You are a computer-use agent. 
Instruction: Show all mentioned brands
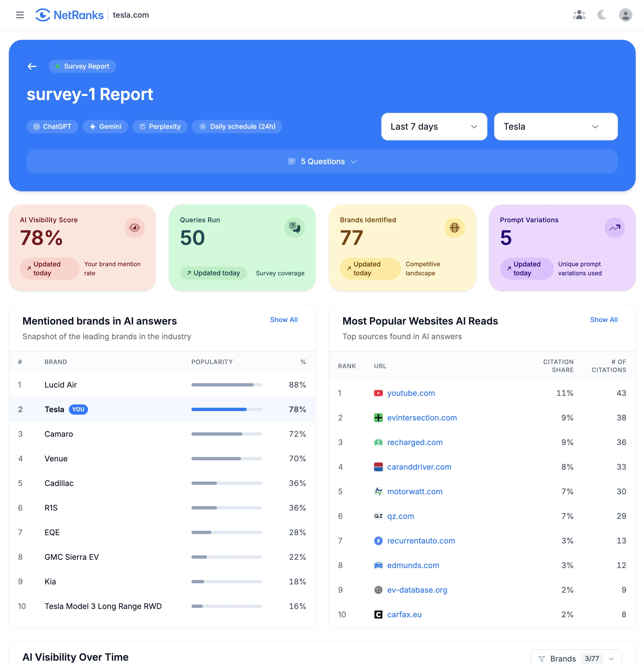click(x=284, y=320)
